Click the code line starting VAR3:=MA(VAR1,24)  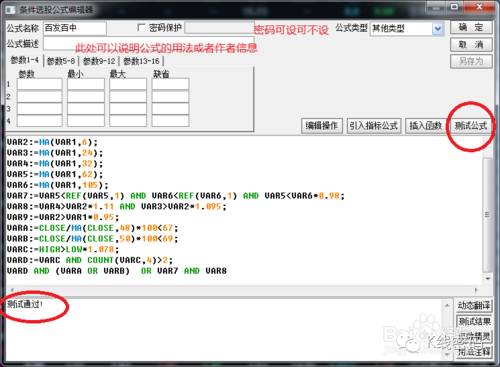55,153
